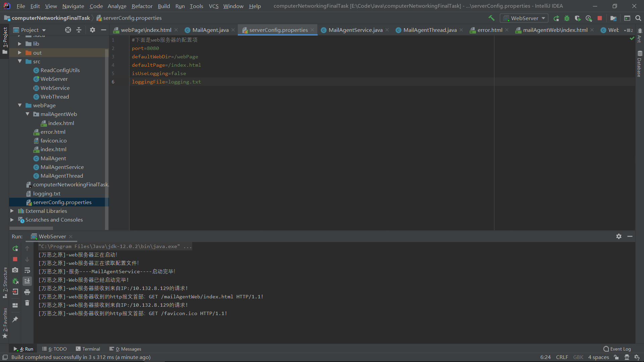The height and width of the screenshot is (362, 644).
Task: Switch to the MailAgentService.java tab
Action: pyautogui.click(x=355, y=30)
